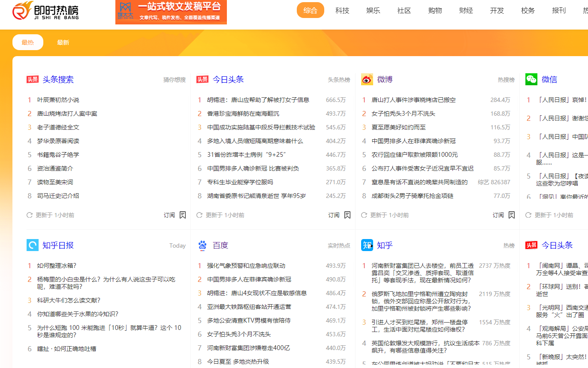Open the 知乎 card title
Image resolution: width=588 pixels, height=368 pixels.
[x=385, y=245]
